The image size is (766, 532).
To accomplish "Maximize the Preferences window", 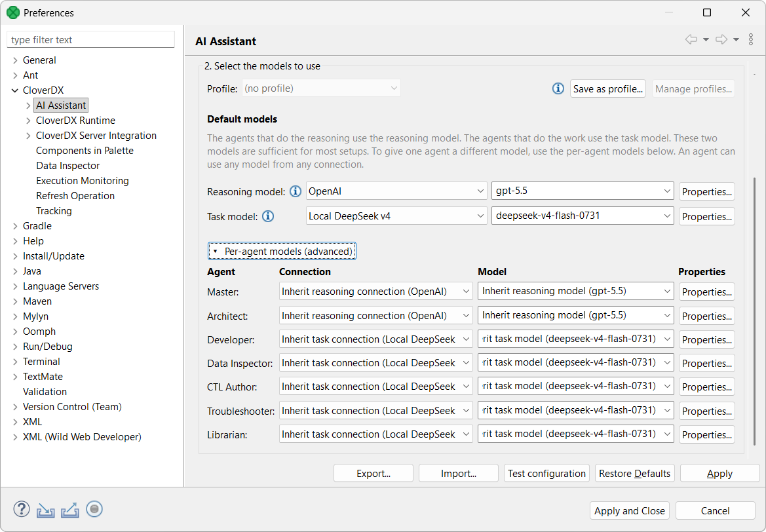I will point(706,12).
